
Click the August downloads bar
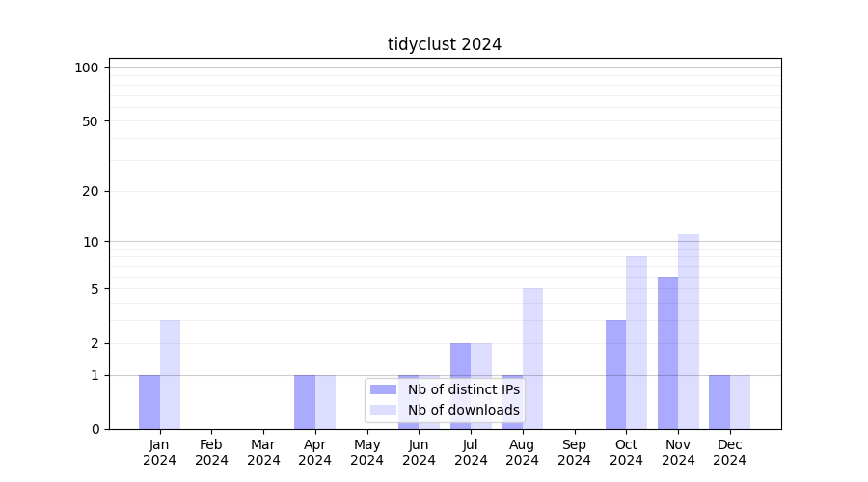[x=532, y=359]
